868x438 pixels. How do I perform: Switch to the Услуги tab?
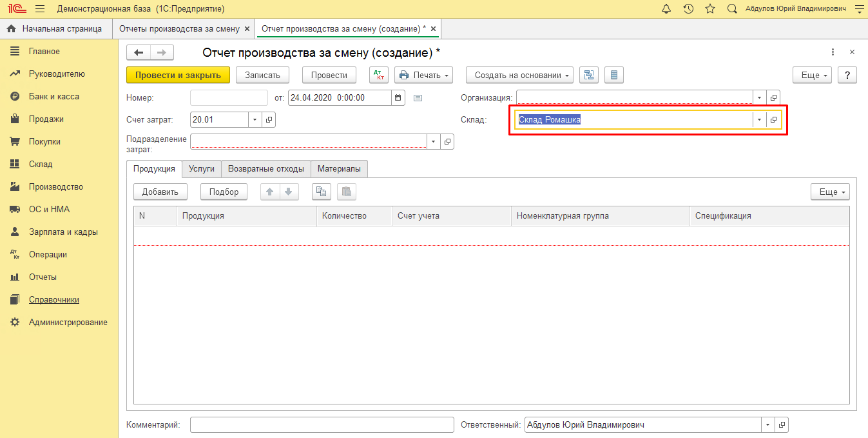tap(202, 168)
